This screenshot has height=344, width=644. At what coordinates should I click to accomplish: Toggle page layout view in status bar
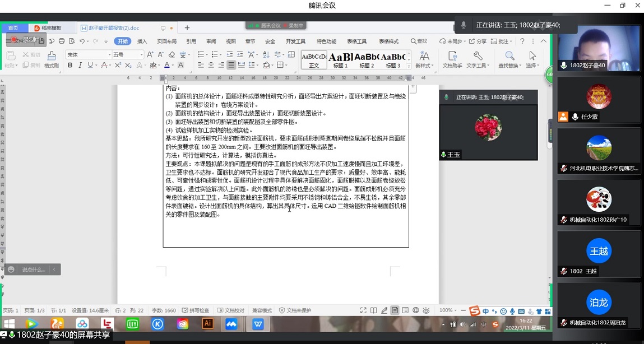point(395,310)
